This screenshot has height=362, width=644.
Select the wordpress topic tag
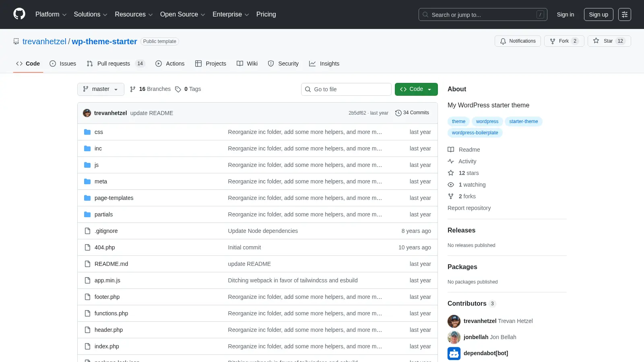[487, 121]
